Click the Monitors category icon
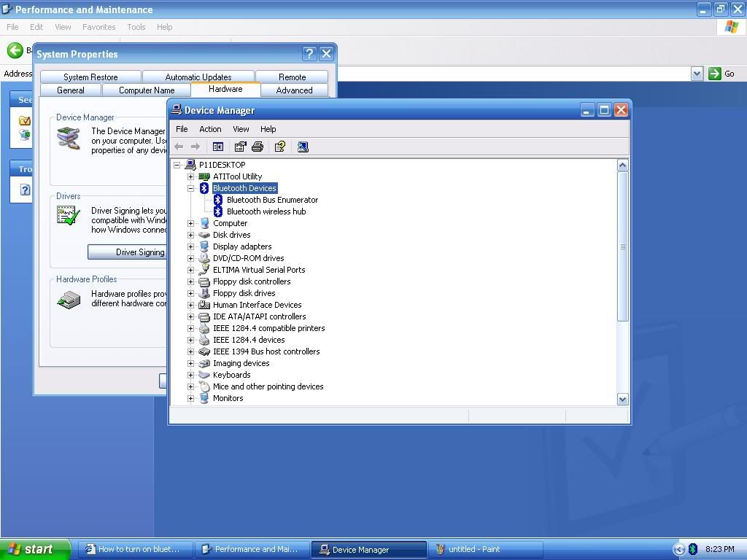This screenshot has width=747, height=560. [204, 399]
